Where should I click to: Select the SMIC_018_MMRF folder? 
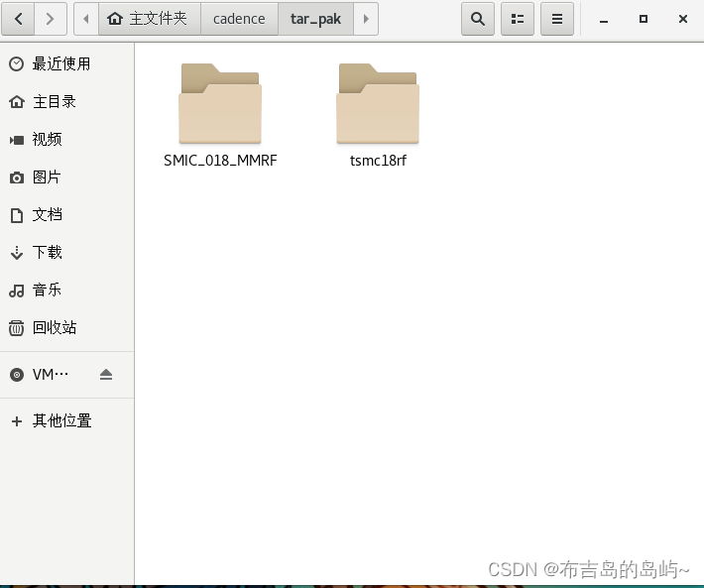tap(219, 114)
